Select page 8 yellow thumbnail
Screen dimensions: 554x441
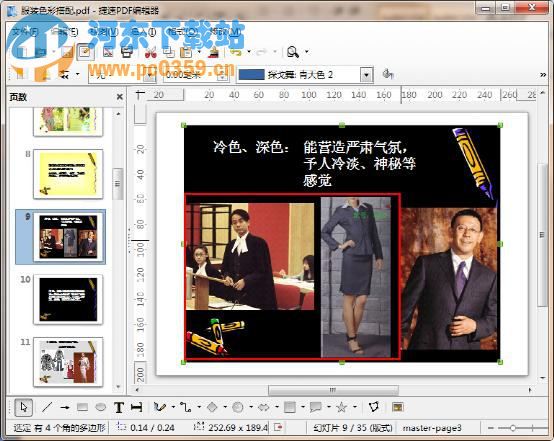coord(68,174)
